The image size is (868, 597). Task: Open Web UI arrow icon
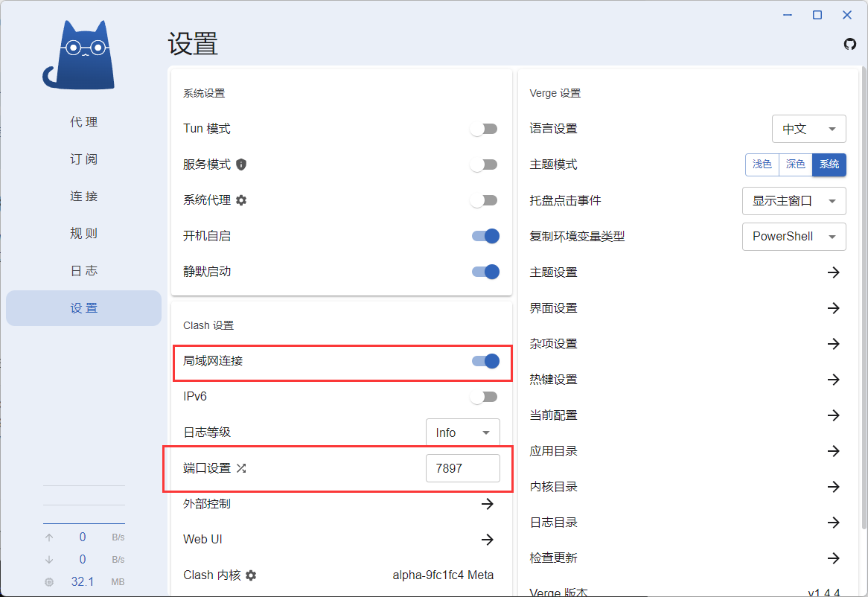(487, 540)
